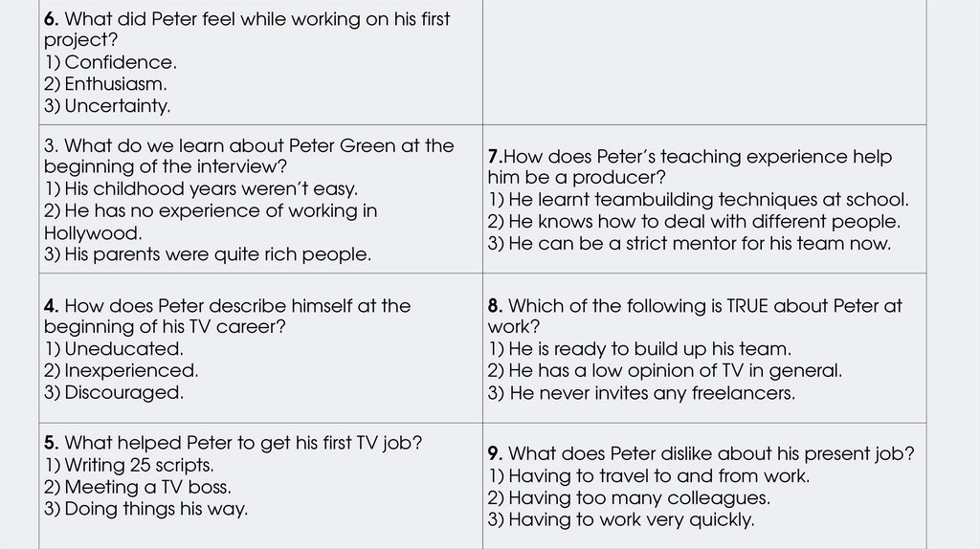Viewport: 980px width, 549px height.
Task: Select 'He learnt teambuilding techniques at school'
Action: [698, 200]
